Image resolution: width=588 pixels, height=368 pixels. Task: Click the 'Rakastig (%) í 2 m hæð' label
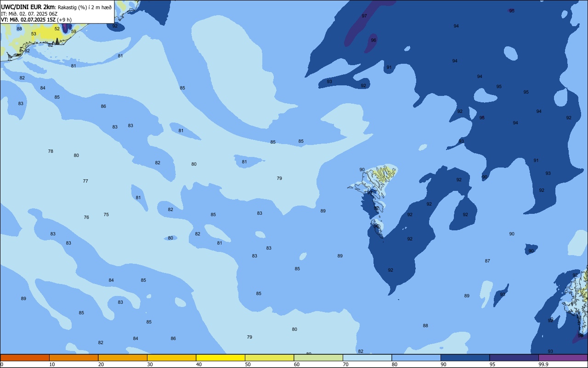[x=85, y=7]
